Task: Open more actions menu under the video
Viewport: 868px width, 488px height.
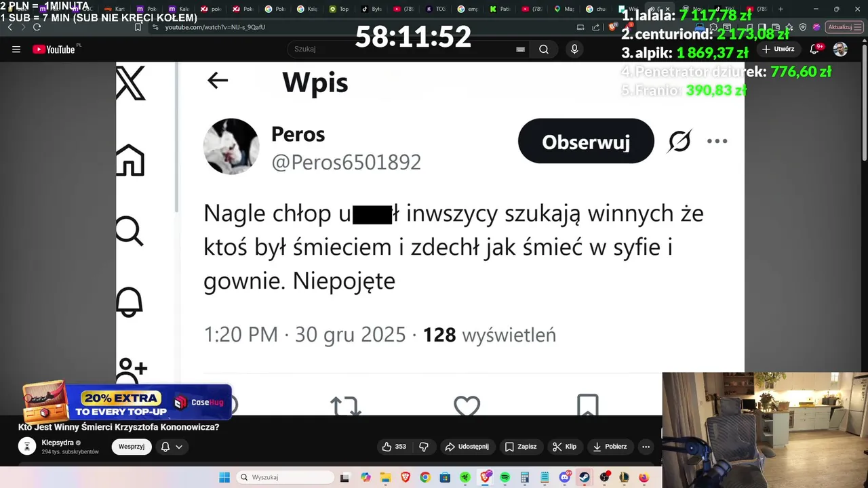Action: 646,447
